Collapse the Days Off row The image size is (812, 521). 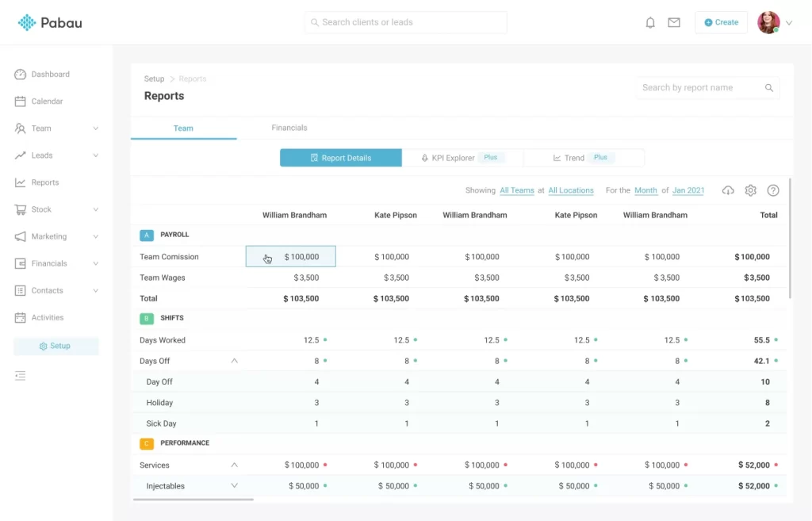tap(234, 361)
